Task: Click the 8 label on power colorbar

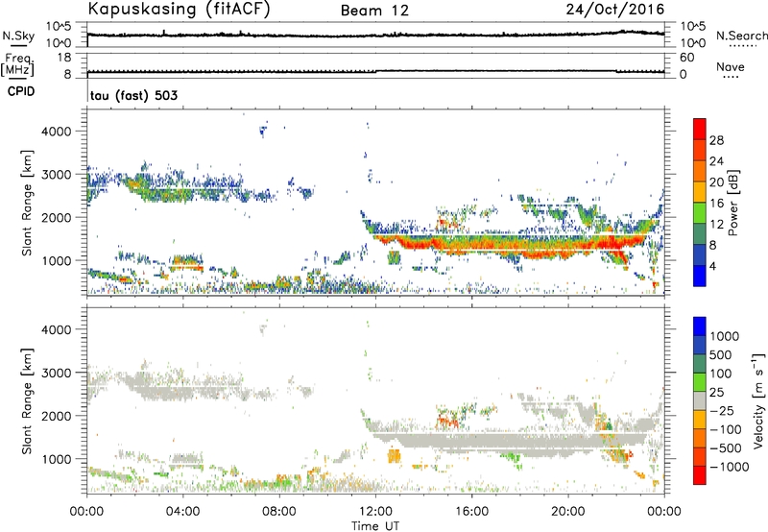Action: pos(712,246)
